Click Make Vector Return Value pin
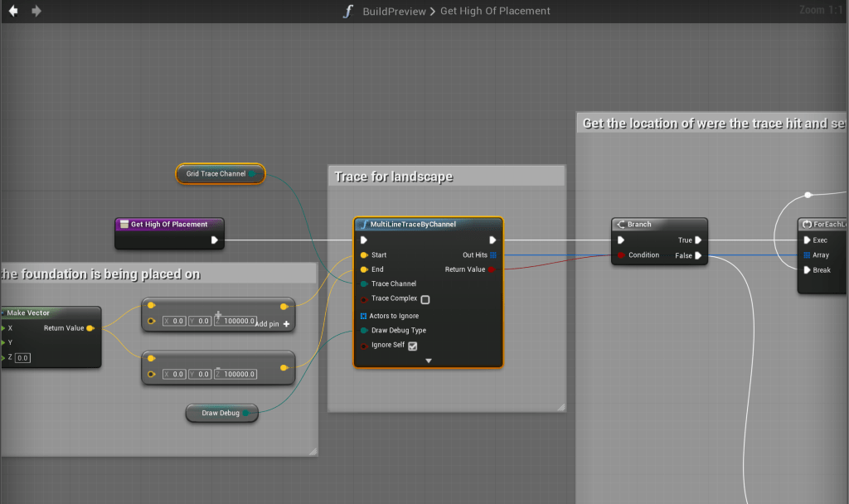The width and height of the screenshot is (849, 504). click(90, 328)
